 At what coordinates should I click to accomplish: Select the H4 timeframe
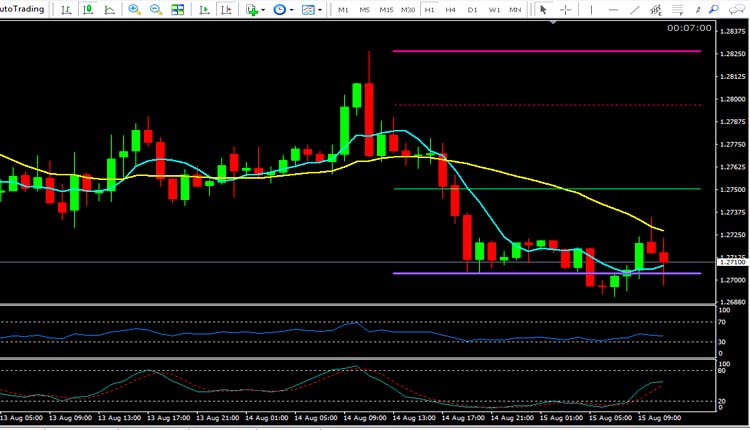[x=451, y=10]
